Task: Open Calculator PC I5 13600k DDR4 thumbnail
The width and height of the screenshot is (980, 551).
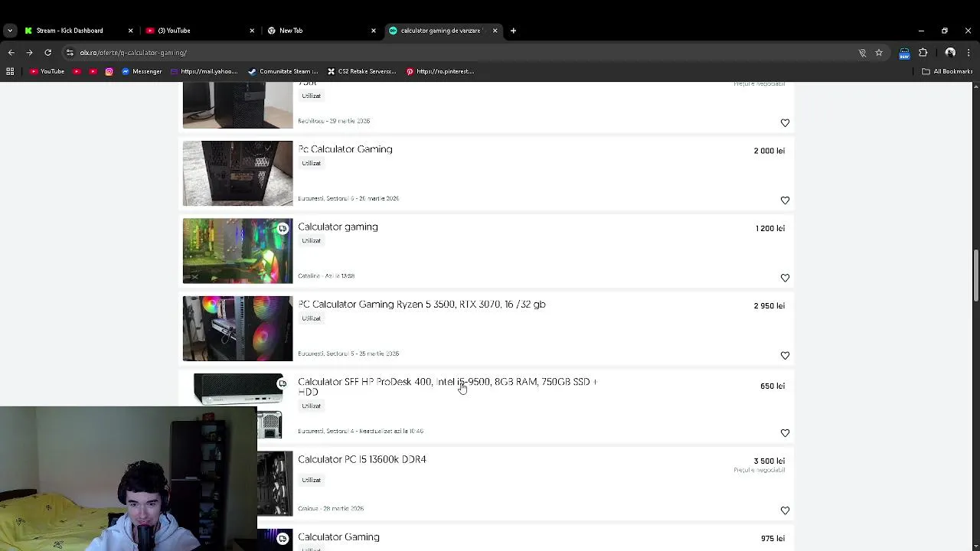Action: point(275,484)
